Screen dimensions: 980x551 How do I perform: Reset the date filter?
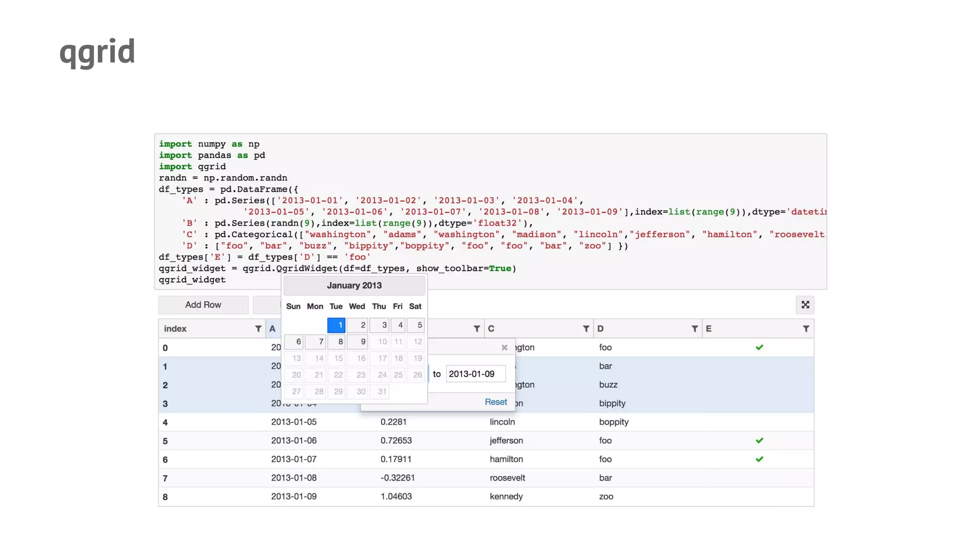pyautogui.click(x=495, y=402)
